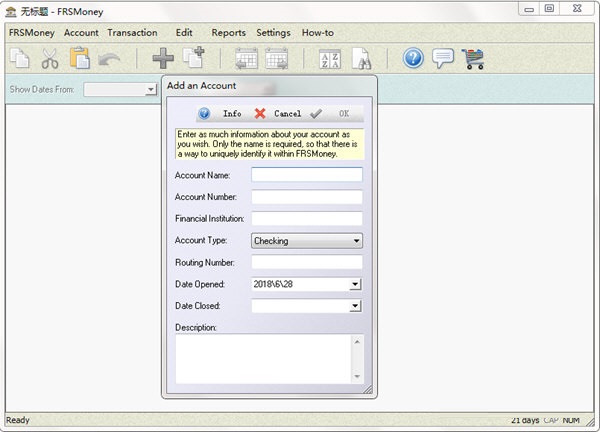Viewport: 600px width, 432px height.
Task: Click the Cut scissors icon
Action: (50, 59)
